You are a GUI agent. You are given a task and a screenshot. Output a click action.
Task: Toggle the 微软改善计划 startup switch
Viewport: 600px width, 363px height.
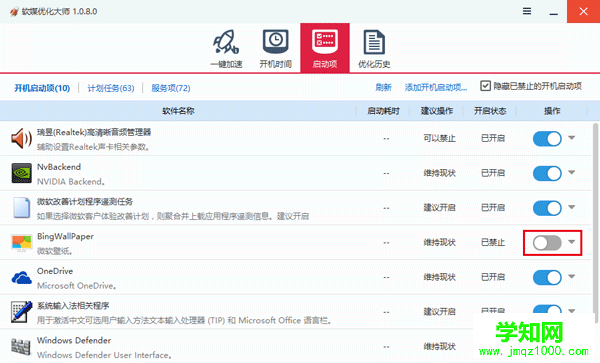(x=547, y=208)
